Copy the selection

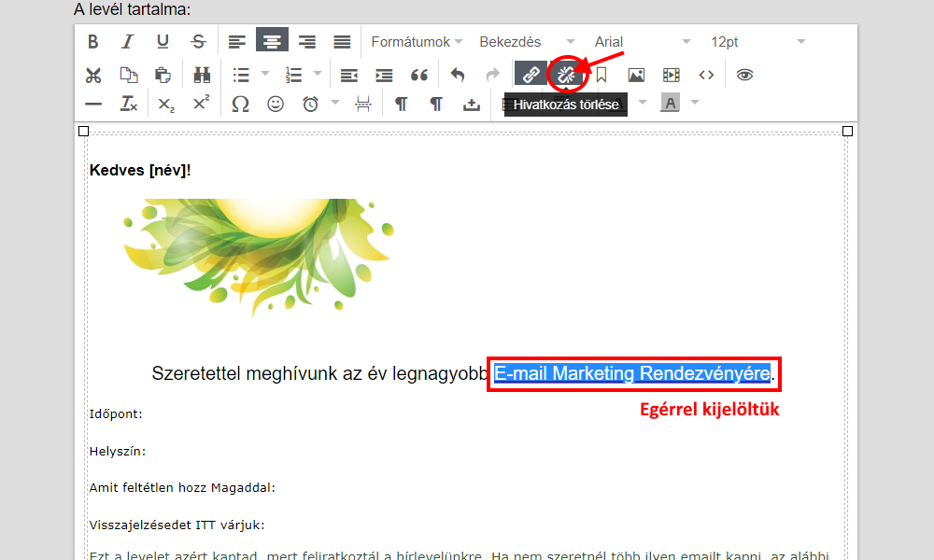[129, 75]
